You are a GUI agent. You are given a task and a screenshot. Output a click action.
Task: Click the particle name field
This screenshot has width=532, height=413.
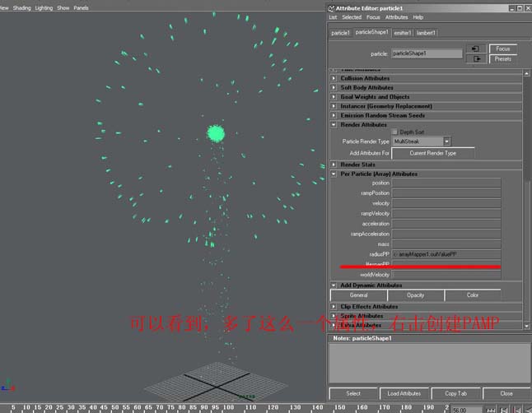(x=426, y=53)
